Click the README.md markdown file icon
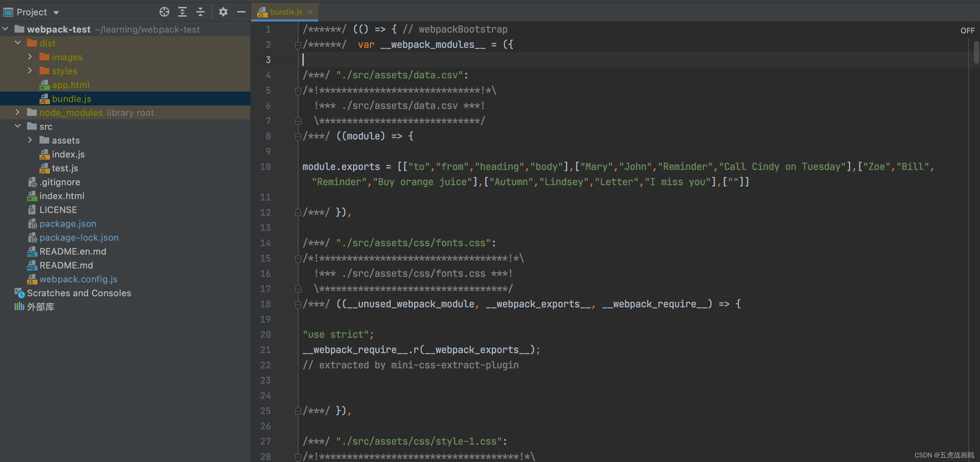The height and width of the screenshot is (462, 980). 32,265
